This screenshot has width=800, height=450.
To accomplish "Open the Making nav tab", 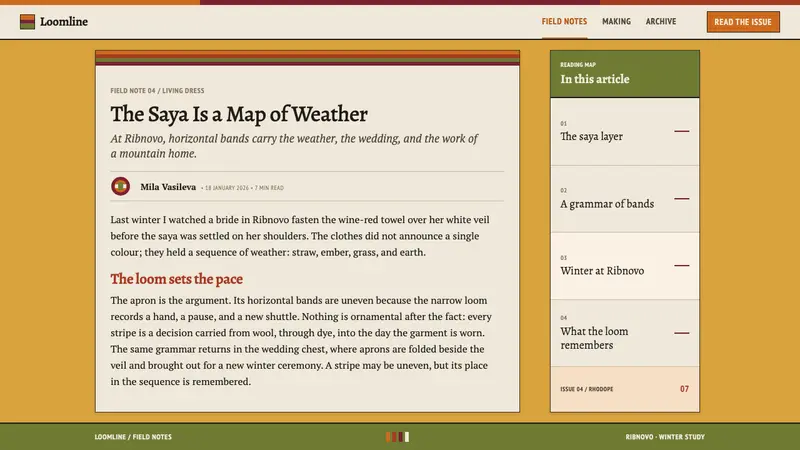I will point(616,21).
